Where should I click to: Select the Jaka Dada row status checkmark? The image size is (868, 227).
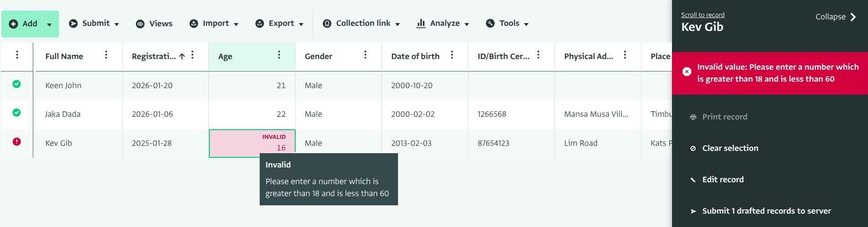pos(17,113)
